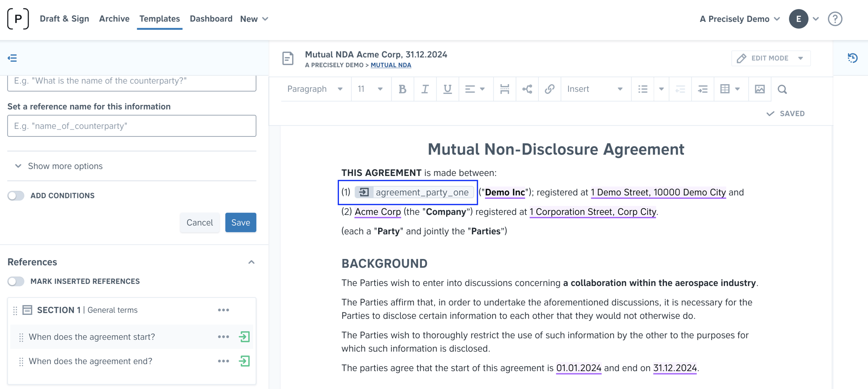Open the Edit Mode dropdown

770,58
